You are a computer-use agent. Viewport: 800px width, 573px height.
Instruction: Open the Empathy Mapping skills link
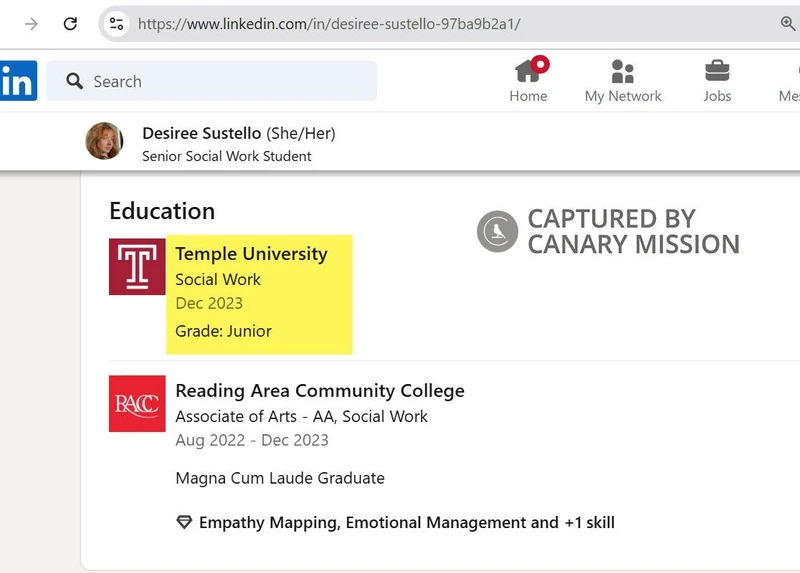click(x=407, y=522)
